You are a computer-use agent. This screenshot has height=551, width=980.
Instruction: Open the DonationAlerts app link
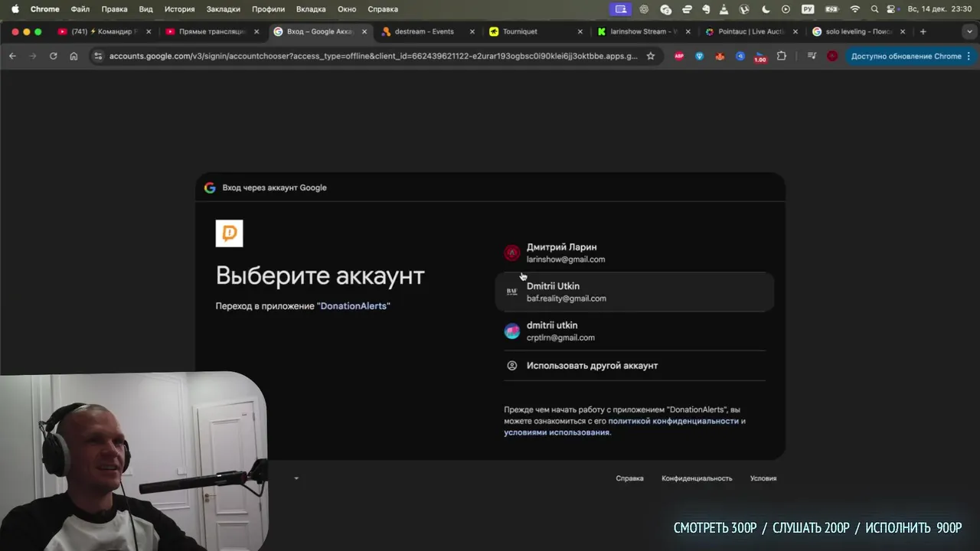[x=355, y=306]
